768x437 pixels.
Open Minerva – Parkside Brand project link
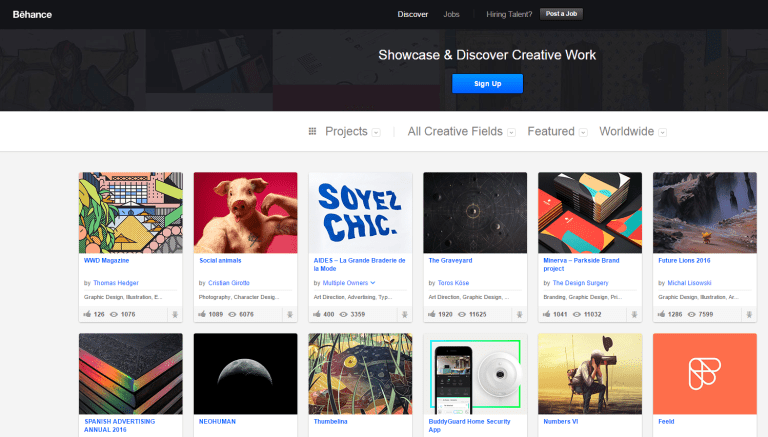581,265
